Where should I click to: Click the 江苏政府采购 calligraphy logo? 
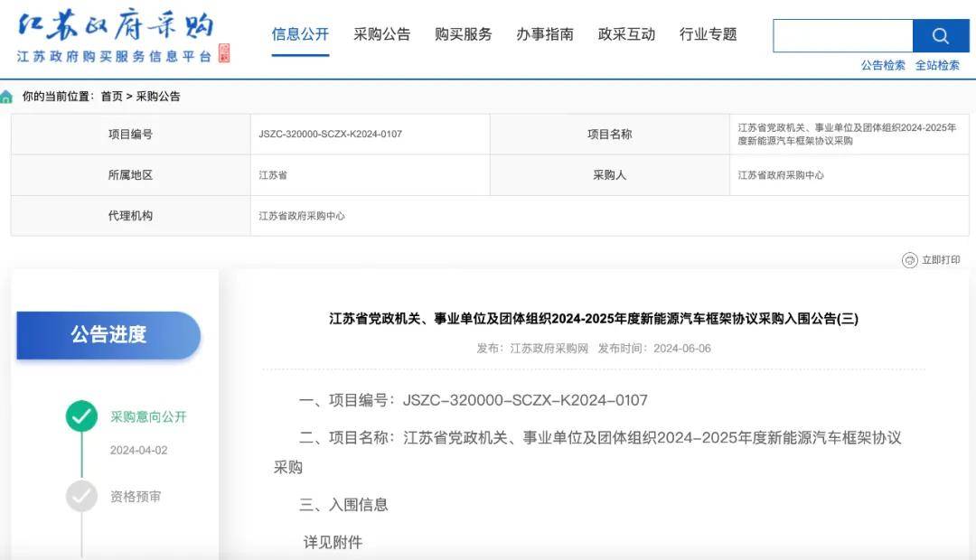116,25
